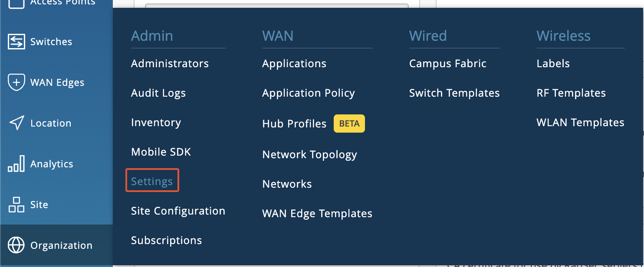Go to Audit Logs

click(x=158, y=93)
